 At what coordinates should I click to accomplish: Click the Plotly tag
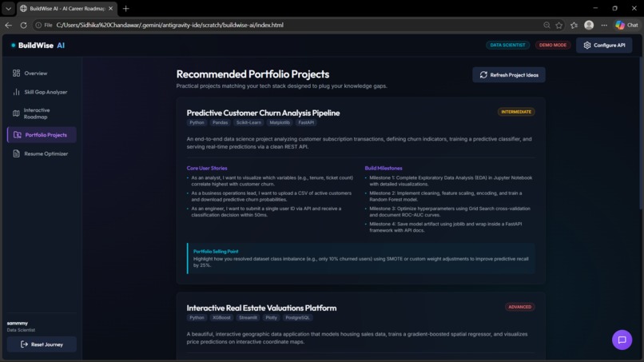271,317
